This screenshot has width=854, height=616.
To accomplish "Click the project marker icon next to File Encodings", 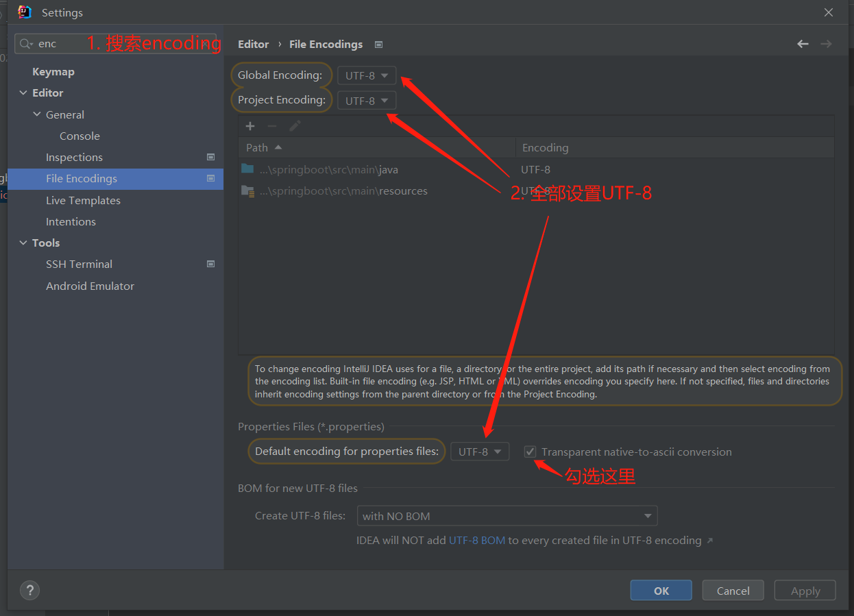I will (210, 178).
